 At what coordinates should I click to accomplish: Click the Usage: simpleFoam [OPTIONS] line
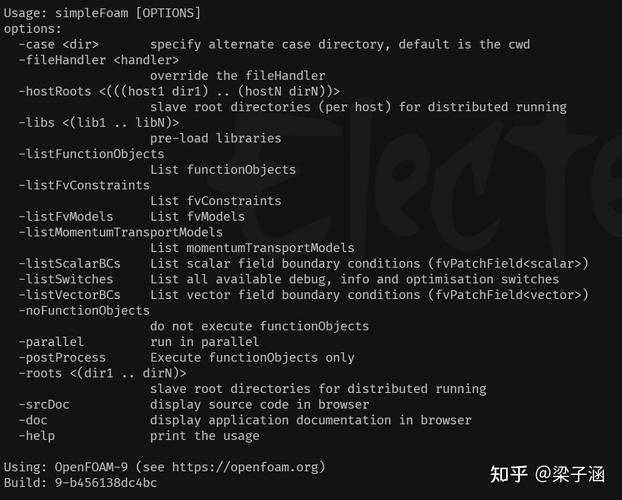tap(102, 13)
